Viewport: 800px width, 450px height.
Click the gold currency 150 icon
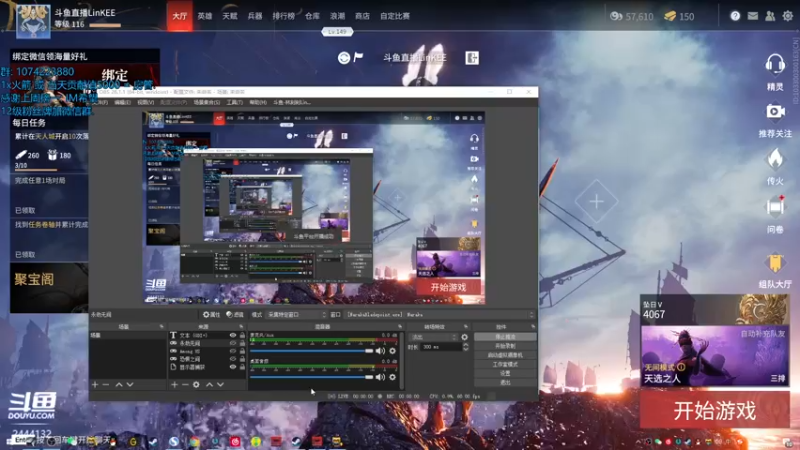pos(670,16)
